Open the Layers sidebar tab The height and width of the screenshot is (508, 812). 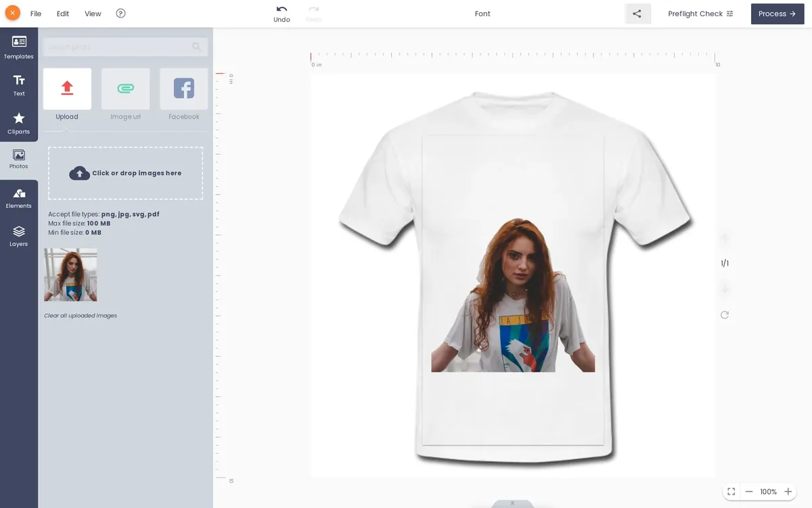[x=19, y=236]
